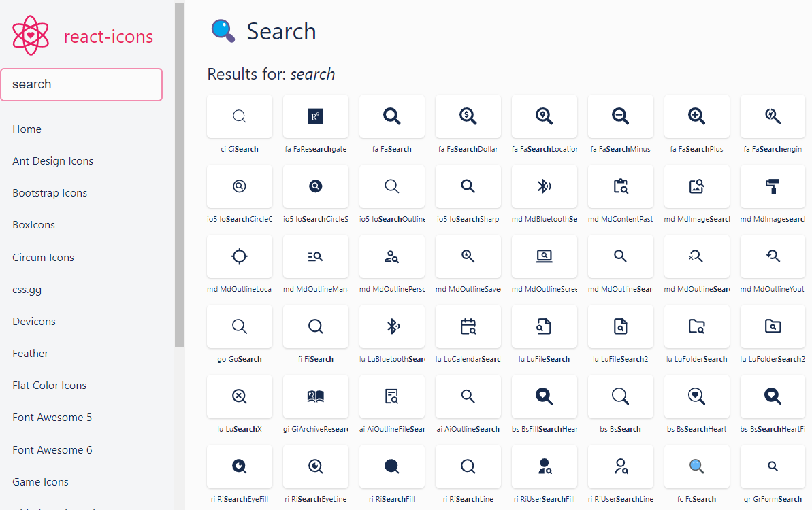The height and width of the screenshot is (510, 812).
Task: Select the FaSearchDollar icon
Action: click(x=468, y=116)
